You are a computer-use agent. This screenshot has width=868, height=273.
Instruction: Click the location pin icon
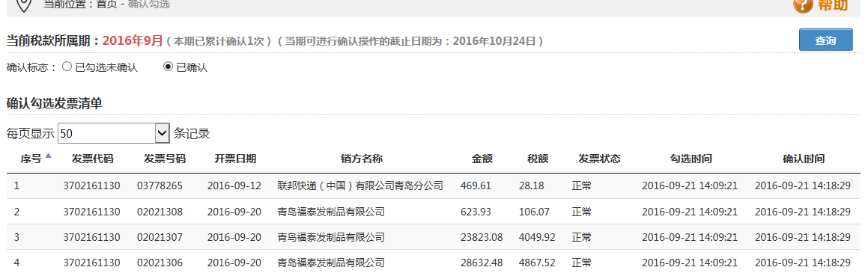(23, 5)
